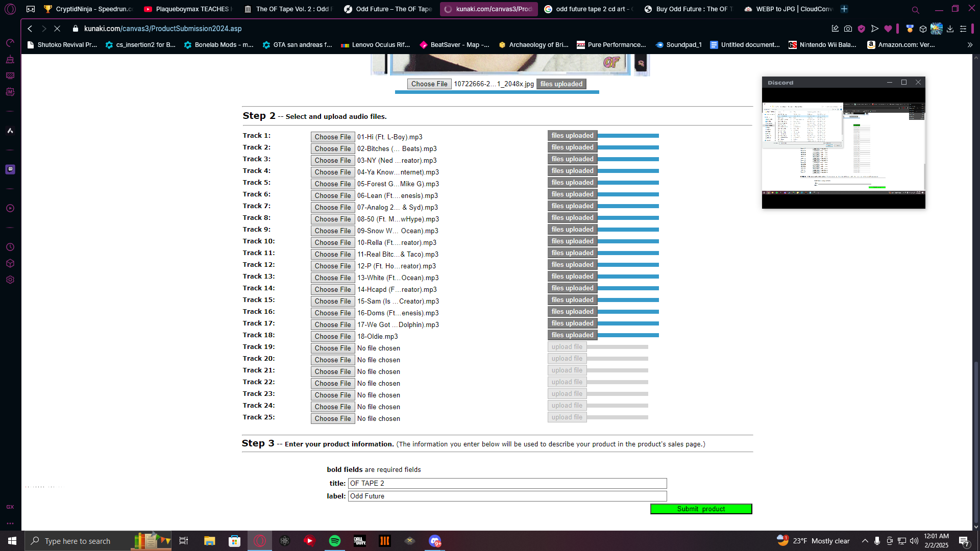Open Twitch panel in sidebar
This screenshot has height=551, width=980.
[10, 169]
